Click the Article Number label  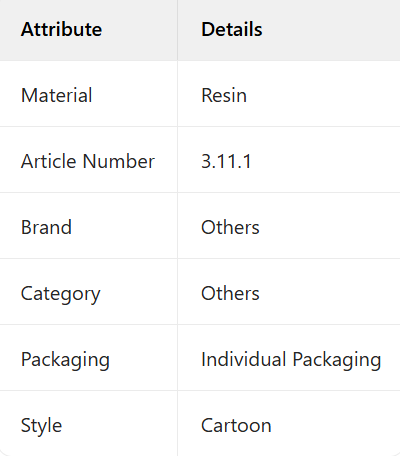pos(88,161)
